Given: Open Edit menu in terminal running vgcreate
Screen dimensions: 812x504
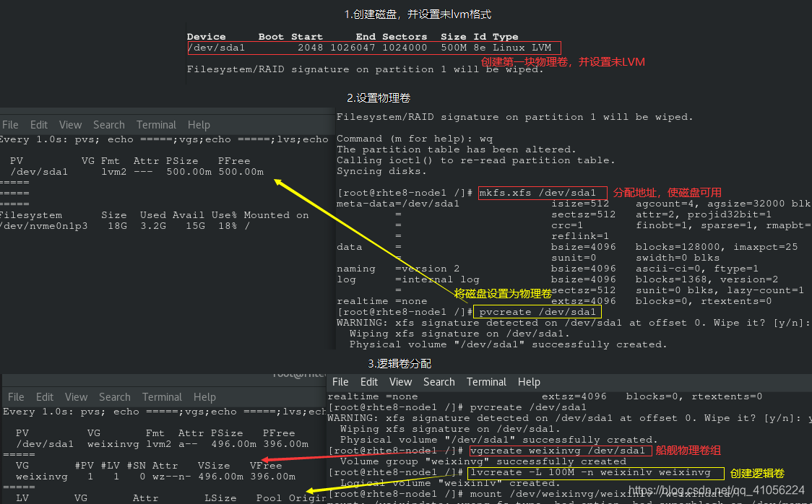Looking at the screenshot, I should (368, 382).
